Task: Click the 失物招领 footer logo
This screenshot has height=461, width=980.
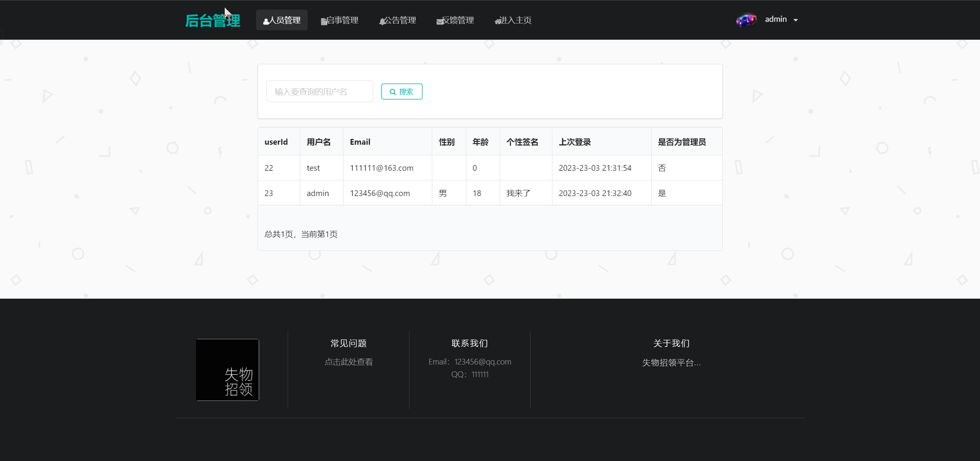Action: [x=227, y=370]
